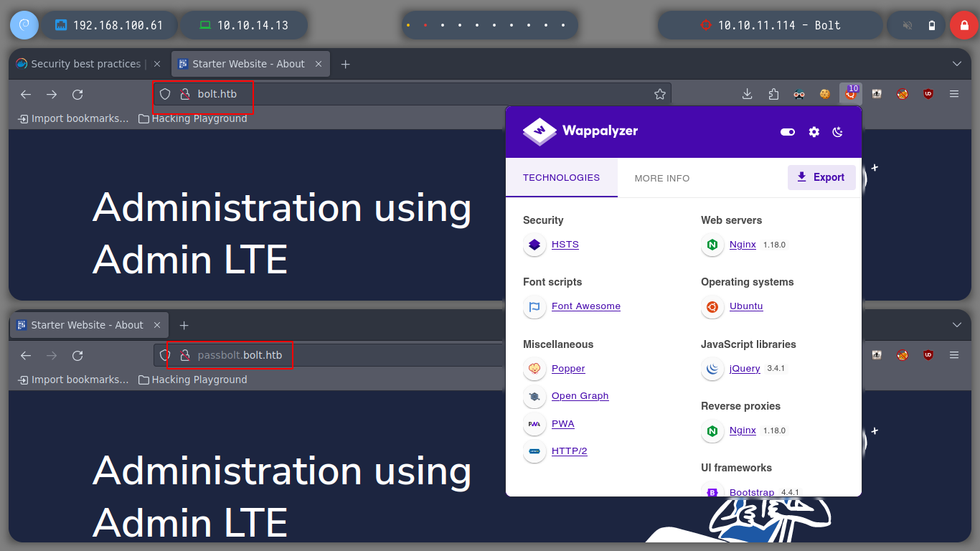Toggle Wappalyzer dark mode moon icon
Image resolution: width=980 pixels, height=551 pixels.
pos(837,132)
